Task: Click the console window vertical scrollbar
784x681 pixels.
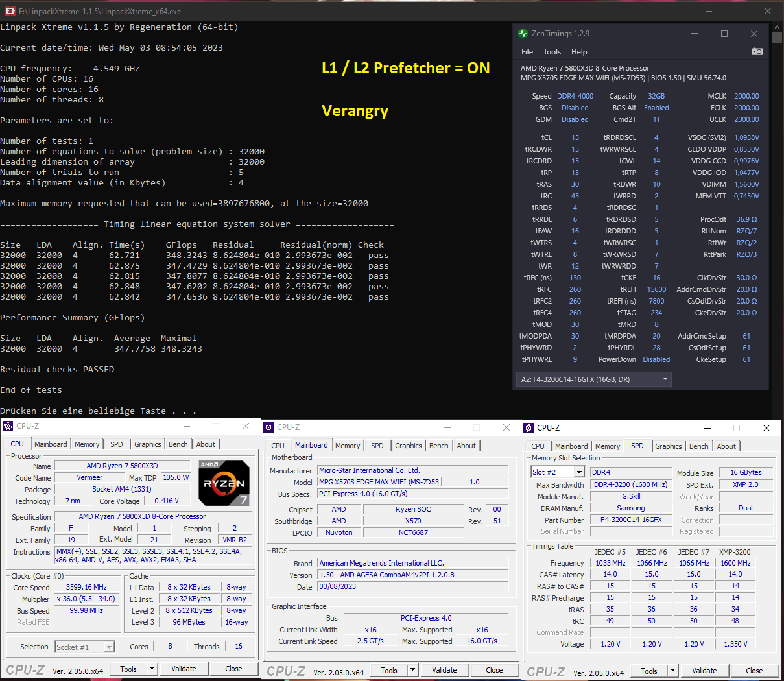Action: coord(778,221)
